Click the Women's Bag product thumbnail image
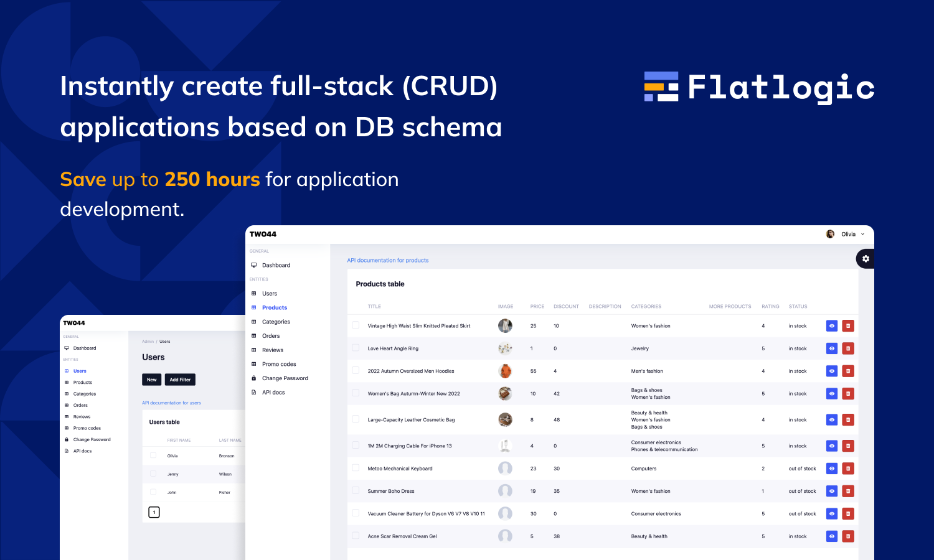The width and height of the screenshot is (934, 560). [x=505, y=393]
